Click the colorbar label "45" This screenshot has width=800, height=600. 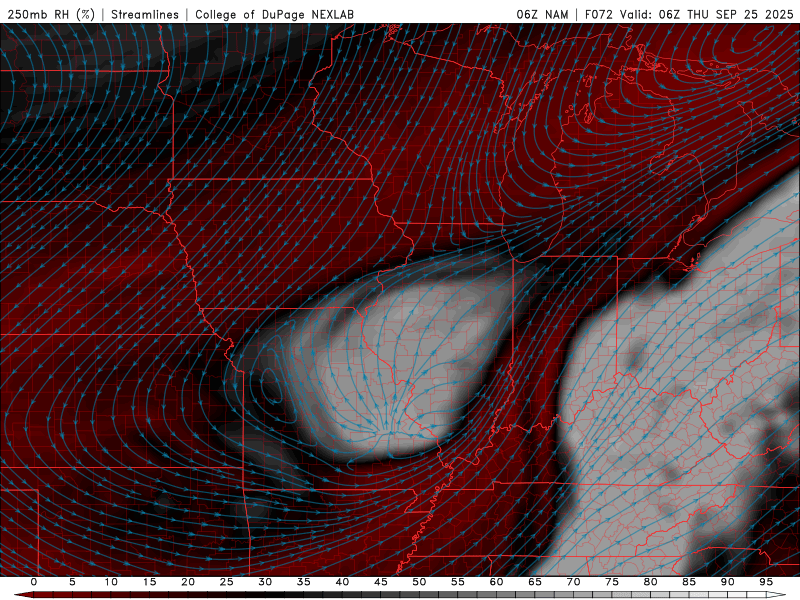click(x=381, y=582)
